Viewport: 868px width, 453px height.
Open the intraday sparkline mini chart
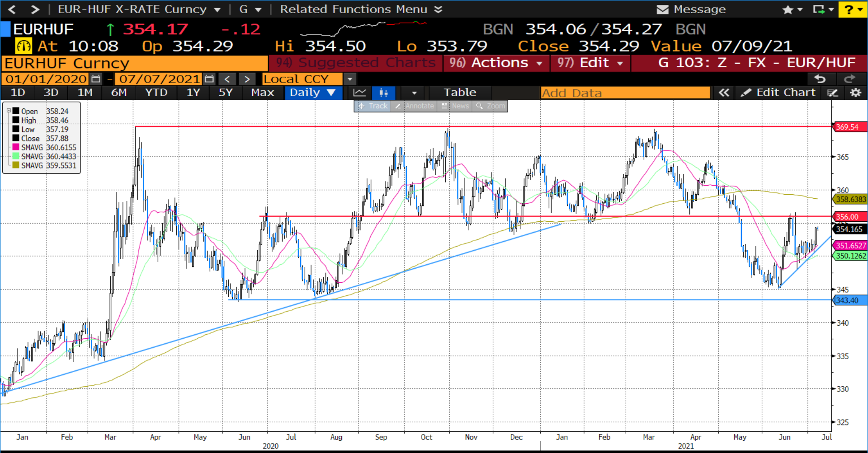pos(363,28)
